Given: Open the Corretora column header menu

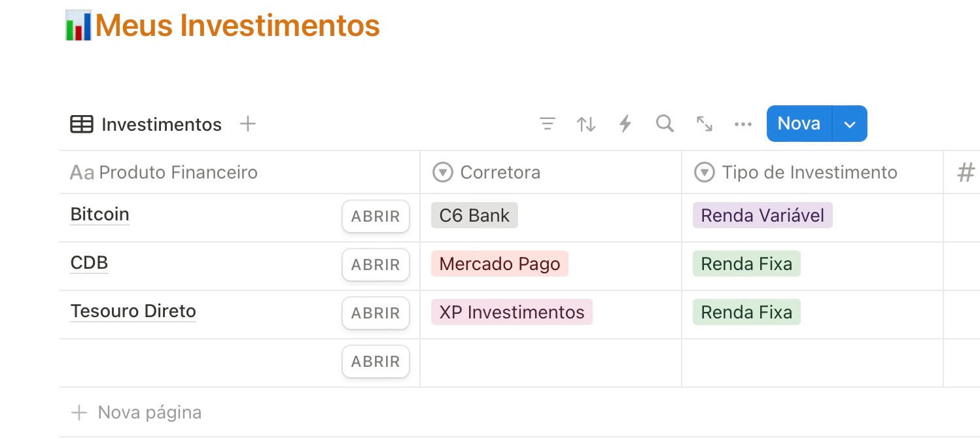Looking at the screenshot, I should coord(500,173).
